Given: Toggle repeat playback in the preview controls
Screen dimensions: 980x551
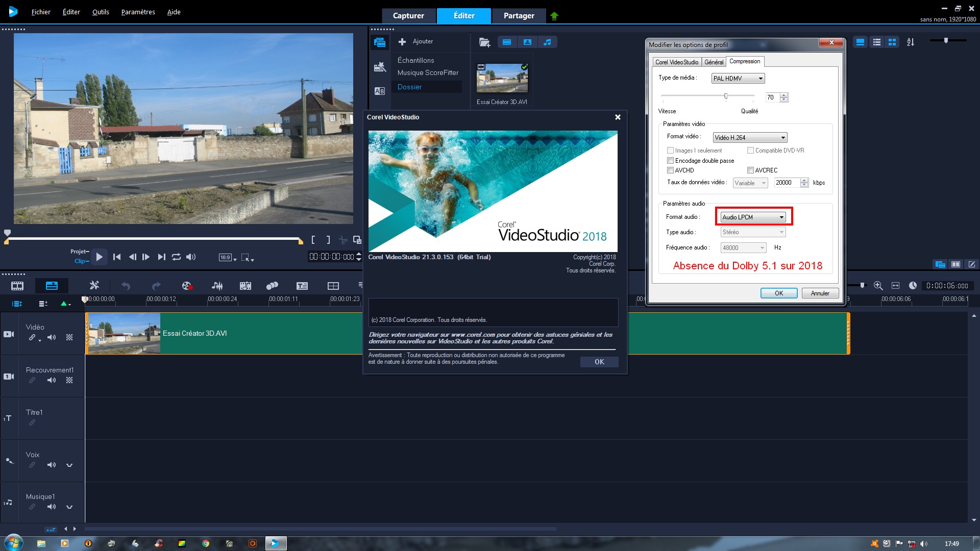Looking at the screenshot, I should 176,257.
